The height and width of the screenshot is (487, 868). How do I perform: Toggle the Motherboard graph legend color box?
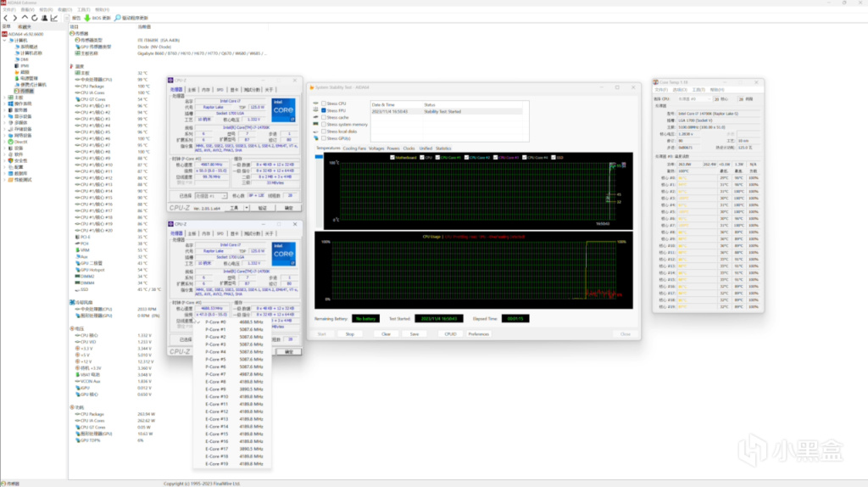click(392, 157)
